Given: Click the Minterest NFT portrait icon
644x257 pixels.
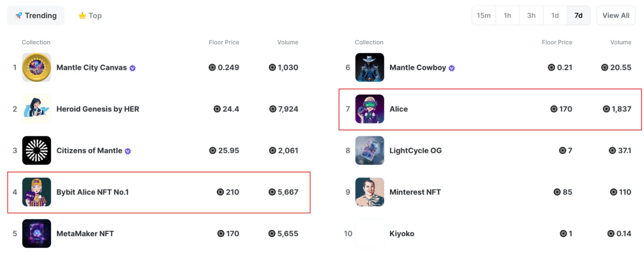Looking at the screenshot, I should coord(369,192).
